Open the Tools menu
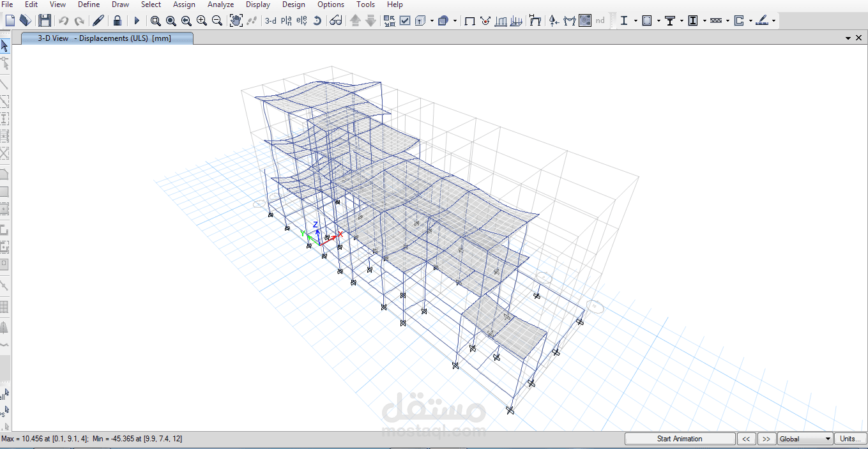This screenshot has width=868, height=449. 365,4
